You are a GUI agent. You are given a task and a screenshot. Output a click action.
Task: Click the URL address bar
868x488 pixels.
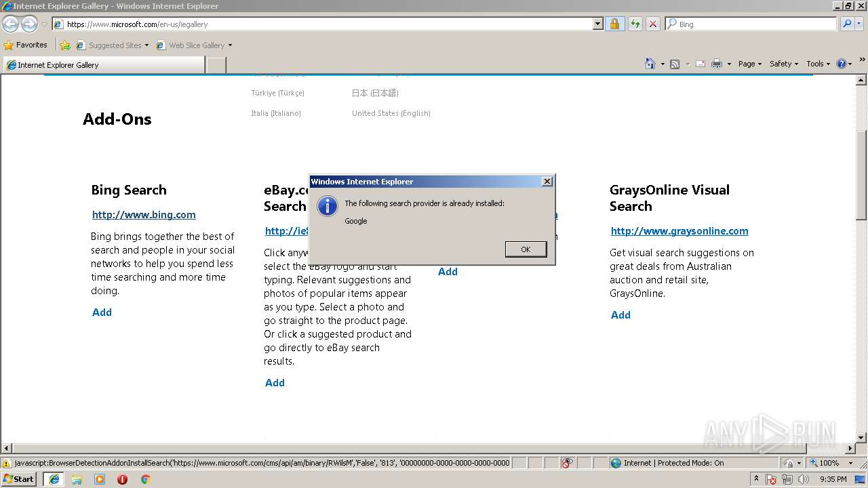pos(329,24)
